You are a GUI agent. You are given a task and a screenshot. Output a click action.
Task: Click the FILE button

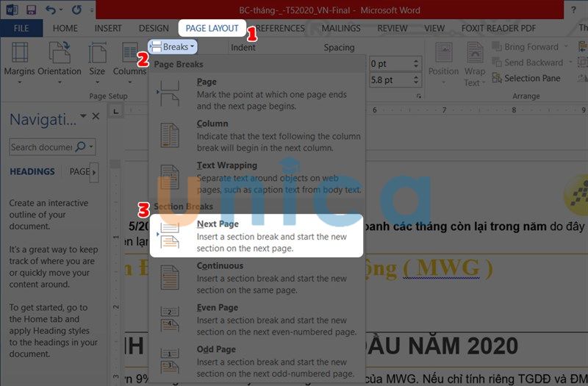point(21,29)
